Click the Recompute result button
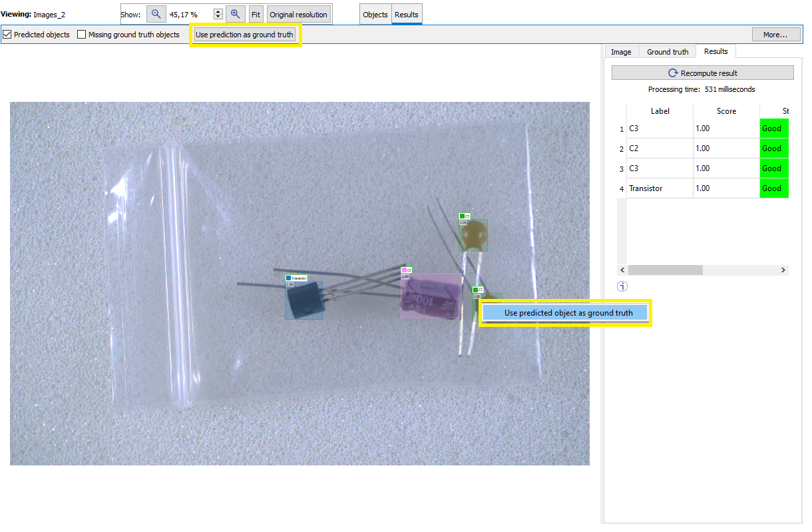Viewport: 812px width, 532px height. [702, 73]
